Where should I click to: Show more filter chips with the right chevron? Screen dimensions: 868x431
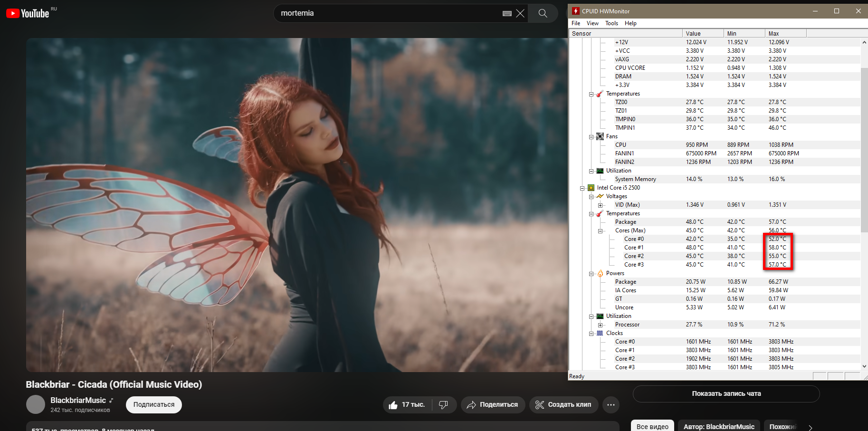click(811, 427)
